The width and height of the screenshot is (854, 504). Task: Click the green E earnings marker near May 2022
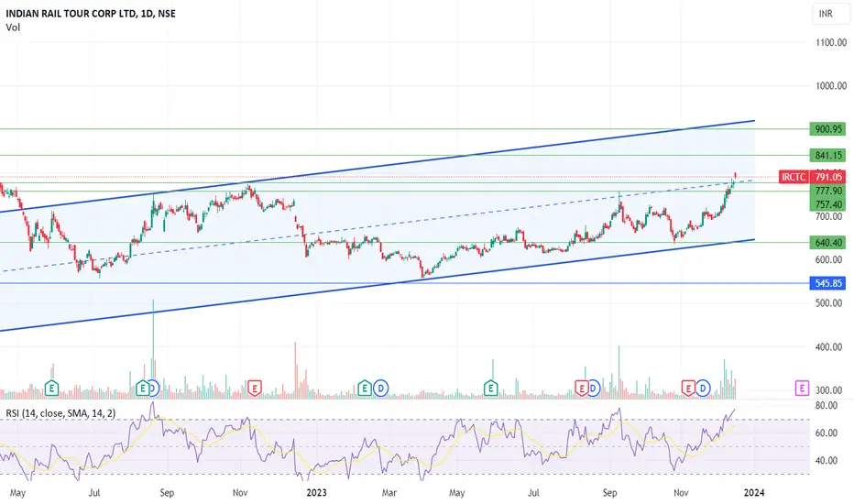(51, 388)
